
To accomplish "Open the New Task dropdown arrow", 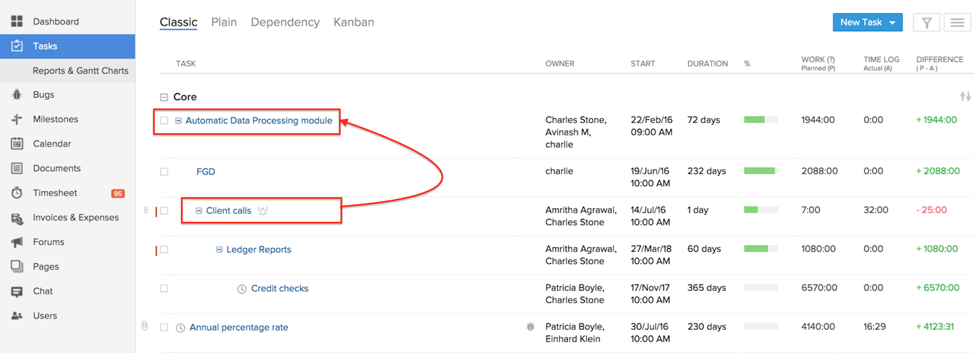I will pos(892,23).
